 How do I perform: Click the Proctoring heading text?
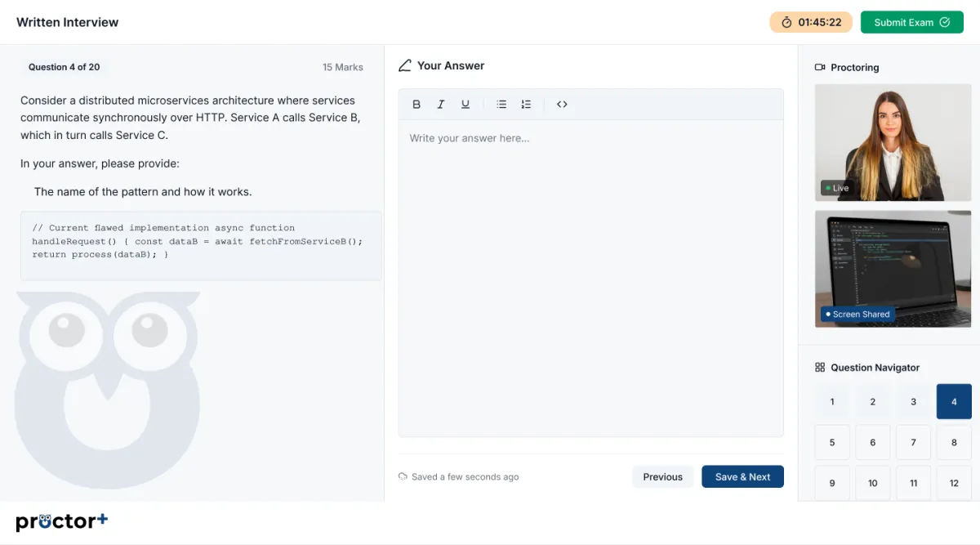855,68
